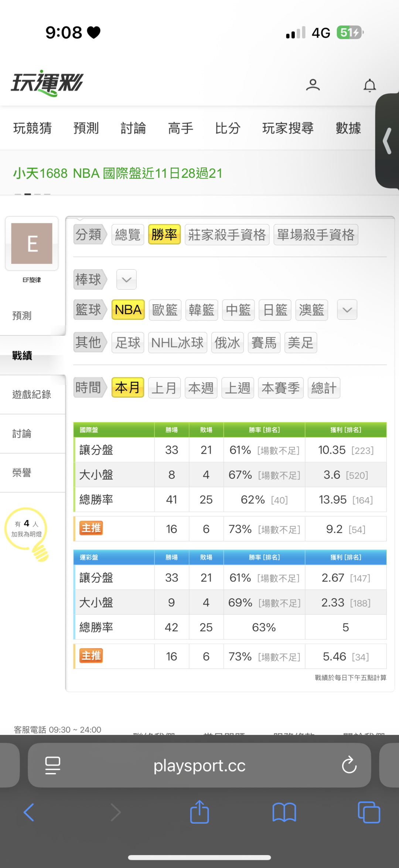Open Safari bookmarks book icon
399x868 pixels.
[284, 812]
